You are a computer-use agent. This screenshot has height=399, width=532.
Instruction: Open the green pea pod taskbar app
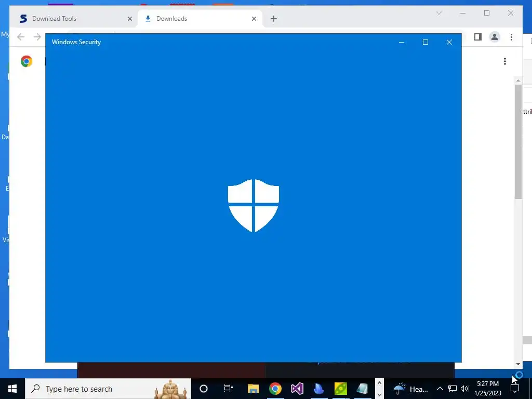click(341, 389)
